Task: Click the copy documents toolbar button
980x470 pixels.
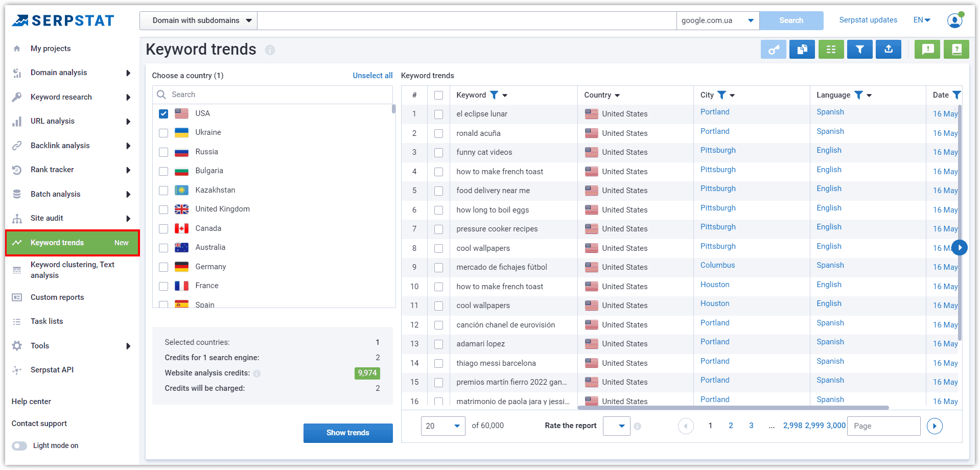Action: [802, 50]
